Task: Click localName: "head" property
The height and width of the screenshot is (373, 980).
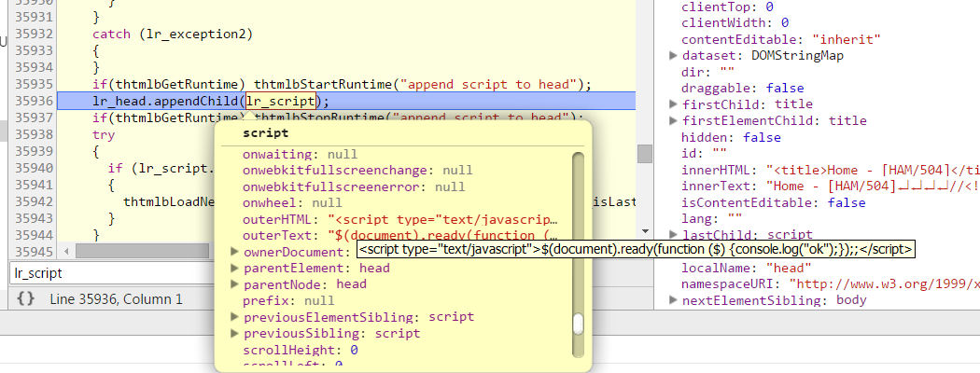Action: pyautogui.click(x=747, y=268)
